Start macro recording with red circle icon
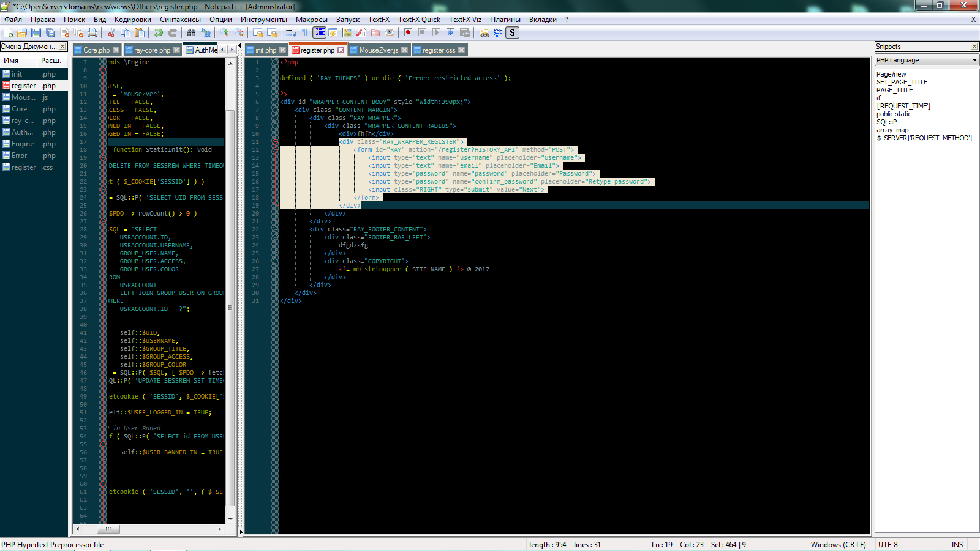The image size is (980, 551). pos(408,32)
